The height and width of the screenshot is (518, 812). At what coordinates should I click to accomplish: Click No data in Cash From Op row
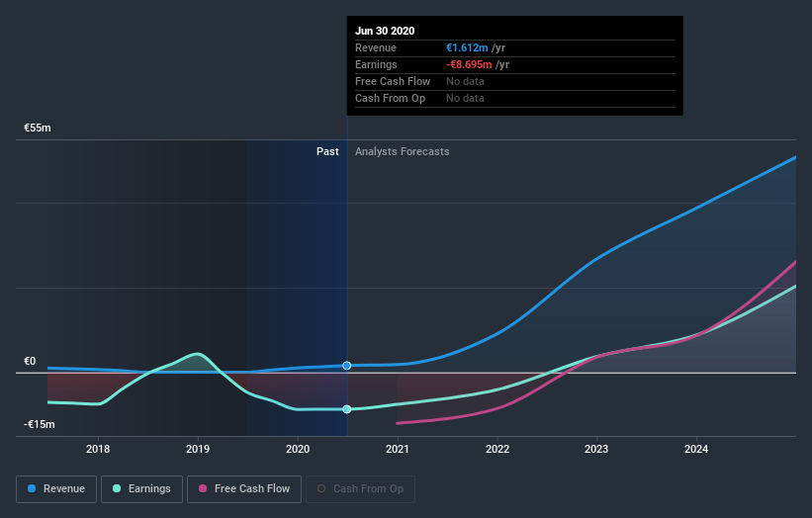tap(465, 98)
